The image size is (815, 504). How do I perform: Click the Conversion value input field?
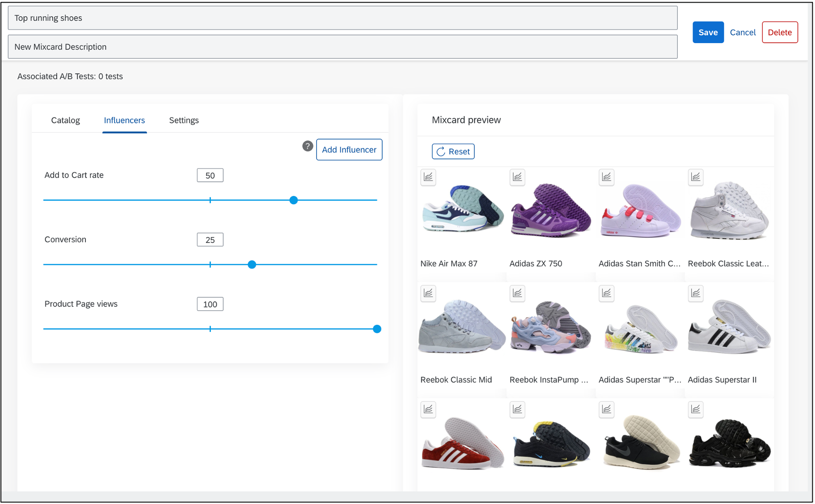[x=210, y=240]
